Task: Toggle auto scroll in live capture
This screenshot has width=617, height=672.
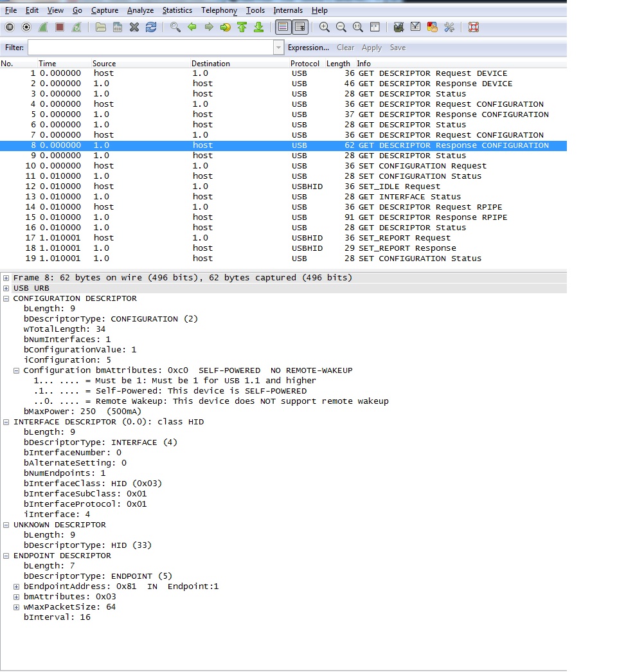Action: coord(300,28)
